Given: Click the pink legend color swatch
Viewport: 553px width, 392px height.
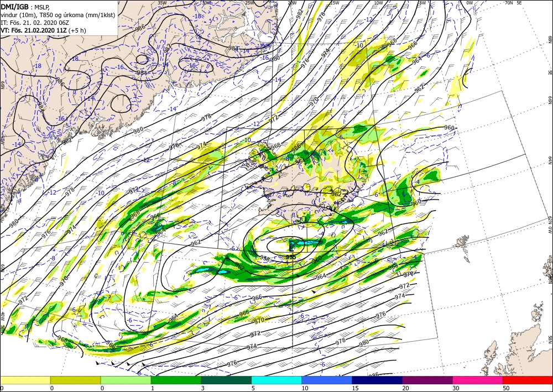Looking at the screenshot, I should pos(478,380).
